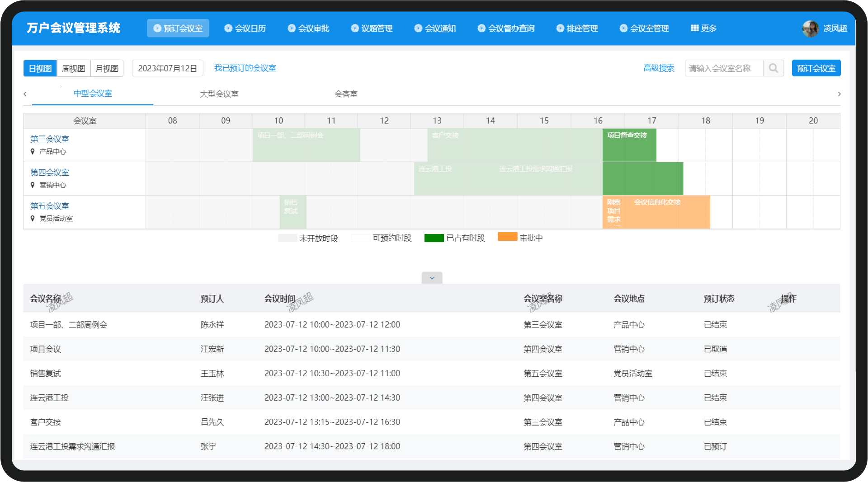Focus the 请输入会议室名称 search field
This screenshot has width=868, height=482.
pos(724,68)
